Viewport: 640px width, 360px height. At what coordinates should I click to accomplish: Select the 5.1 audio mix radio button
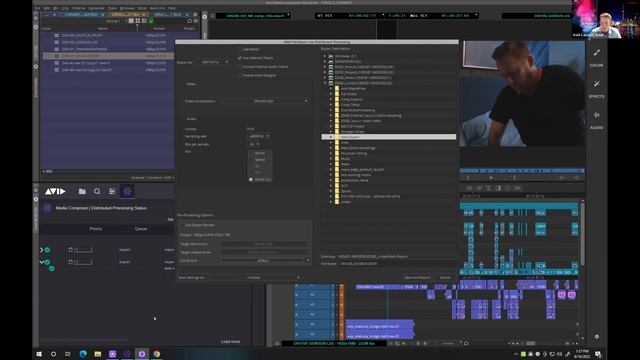[251, 166]
